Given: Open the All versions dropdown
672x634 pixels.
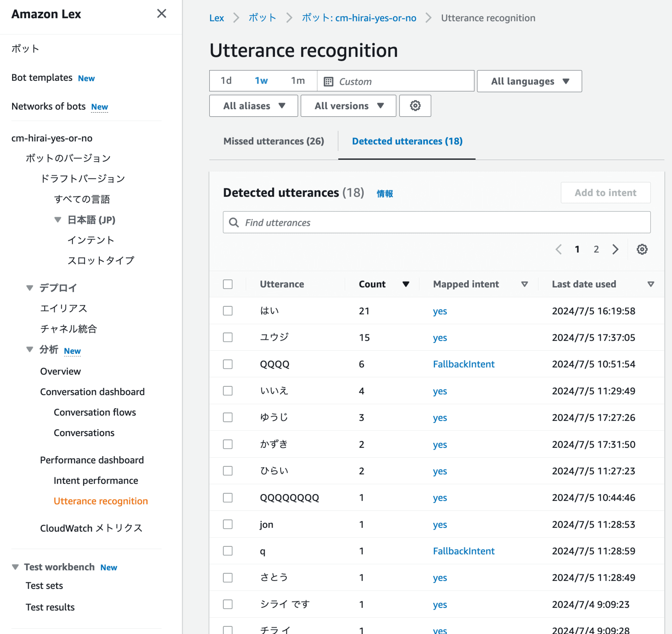Looking at the screenshot, I should (348, 106).
